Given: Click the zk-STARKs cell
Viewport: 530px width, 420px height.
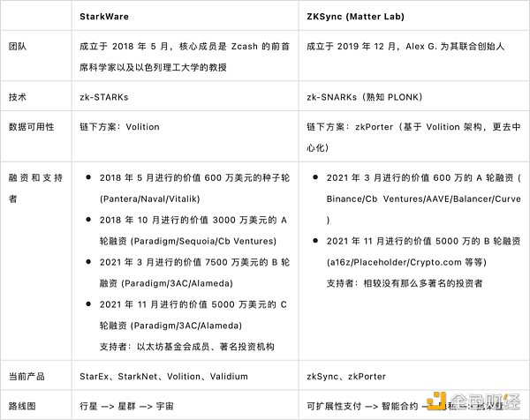Looking at the screenshot, I should [x=103, y=97].
